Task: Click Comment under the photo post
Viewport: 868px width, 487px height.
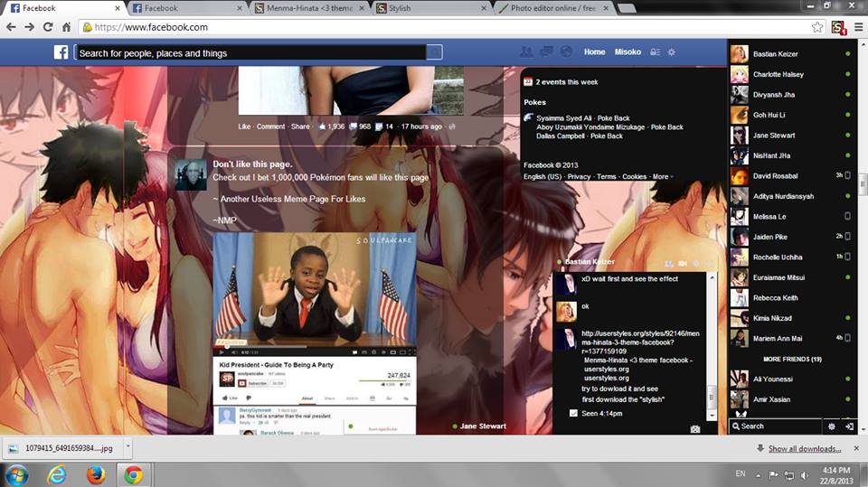Action: 270,126
